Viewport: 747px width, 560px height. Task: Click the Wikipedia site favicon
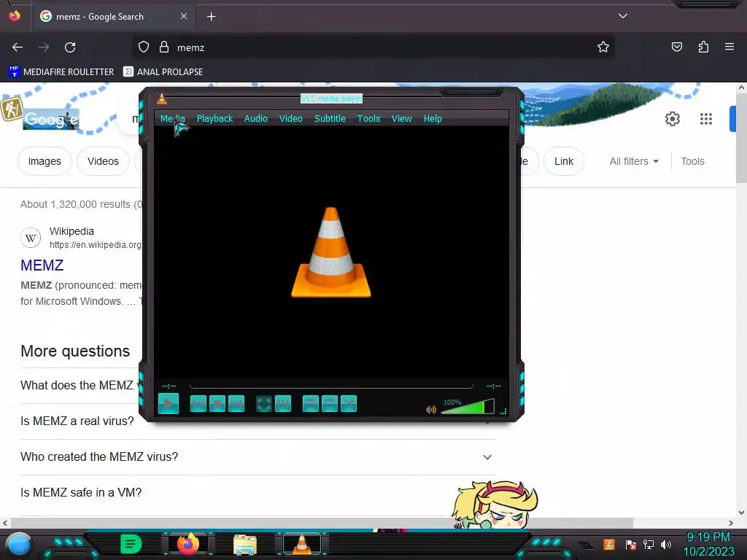[31, 238]
